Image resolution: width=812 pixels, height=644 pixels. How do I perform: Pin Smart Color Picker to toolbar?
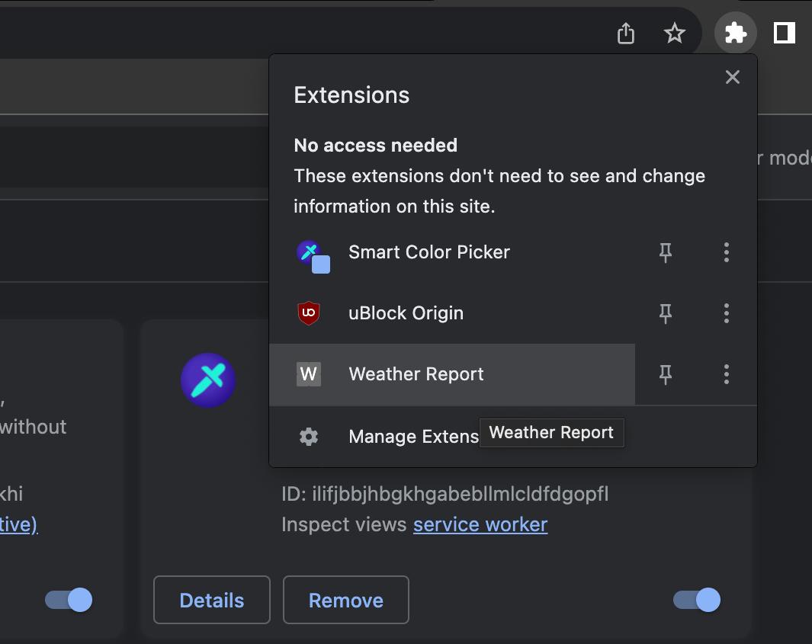(x=666, y=252)
